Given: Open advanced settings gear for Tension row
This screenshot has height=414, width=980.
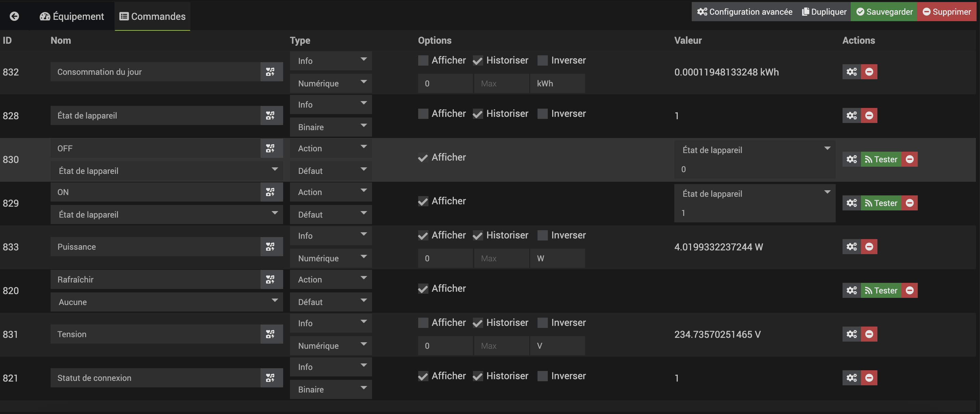Looking at the screenshot, I should click(x=851, y=334).
